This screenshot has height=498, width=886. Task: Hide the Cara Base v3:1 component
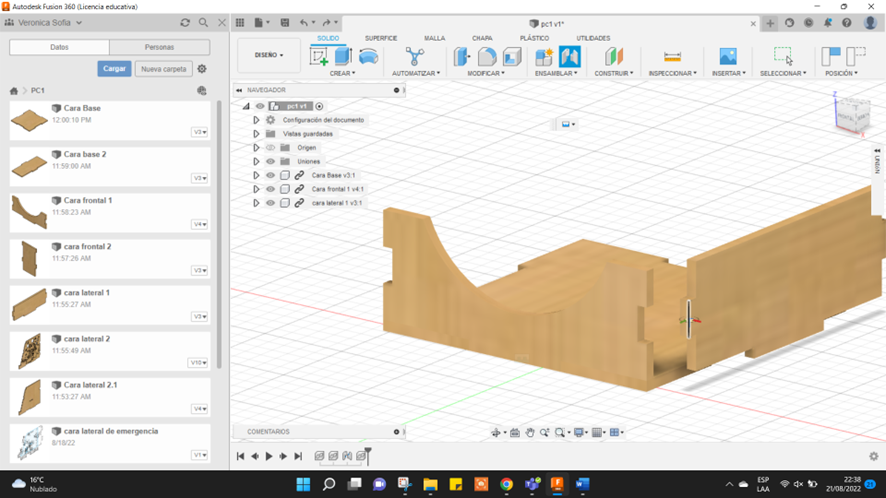271,175
